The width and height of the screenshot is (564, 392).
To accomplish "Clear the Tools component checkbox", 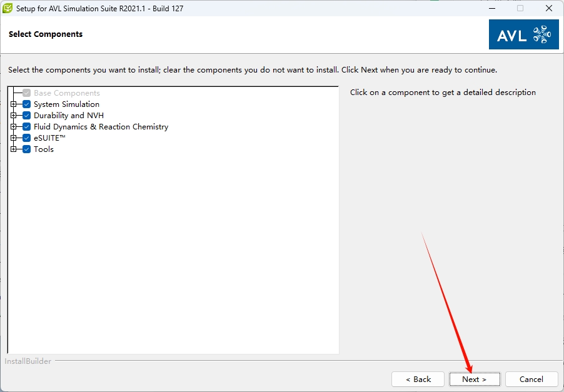I will (x=27, y=149).
